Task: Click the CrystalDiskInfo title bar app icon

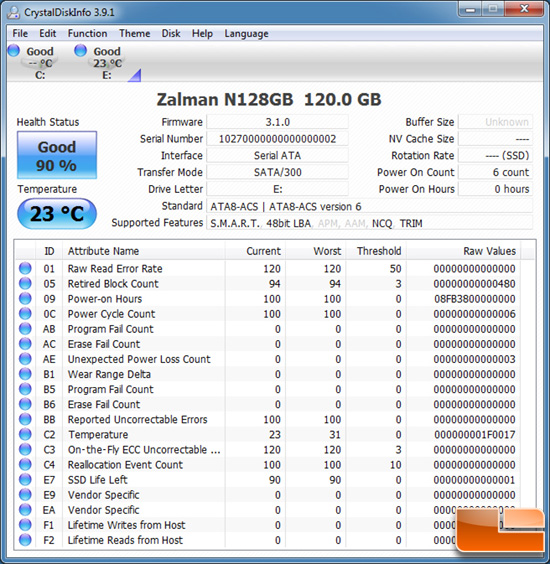Action: click(x=14, y=13)
